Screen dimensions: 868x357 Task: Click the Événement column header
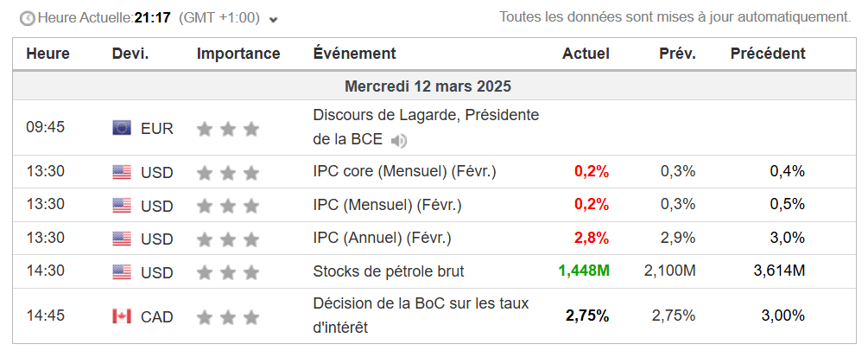pyautogui.click(x=354, y=54)
